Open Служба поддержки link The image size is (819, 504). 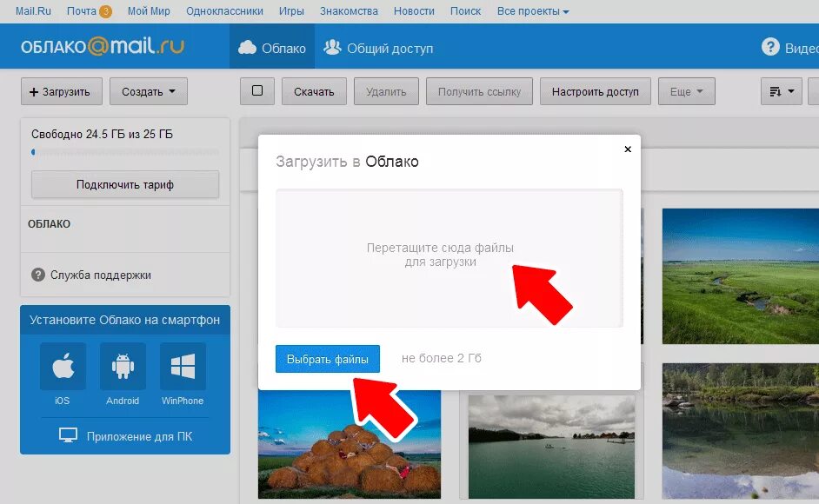click(100, 275)
